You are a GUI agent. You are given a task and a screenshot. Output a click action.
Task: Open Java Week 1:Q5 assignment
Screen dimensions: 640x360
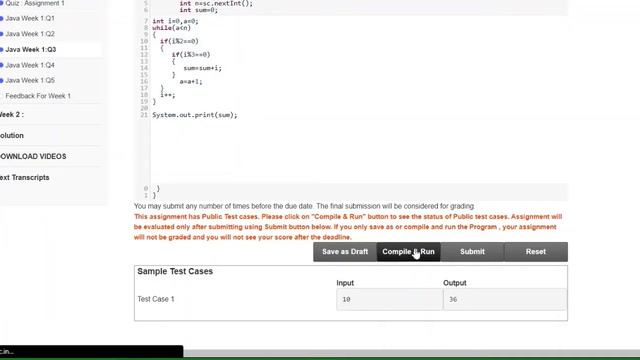point(30,80)
